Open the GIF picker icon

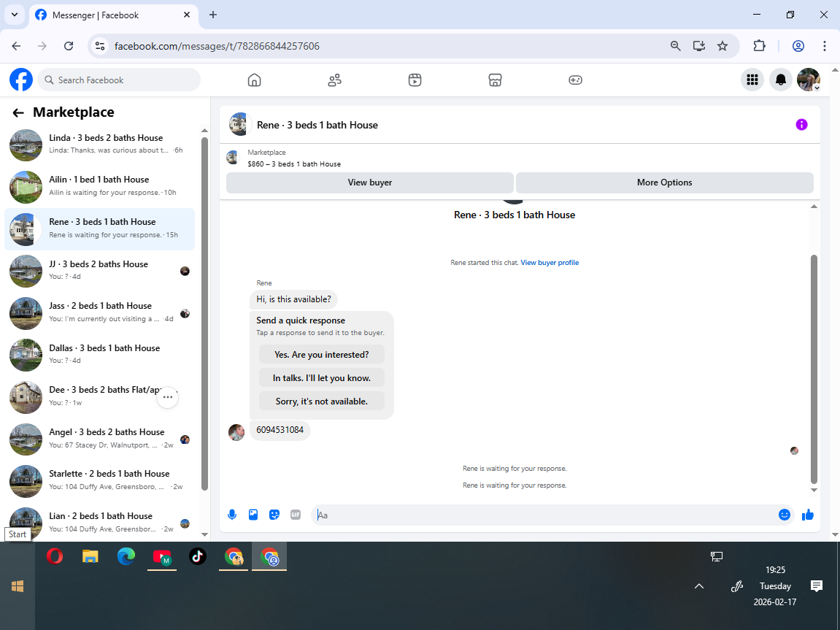coord(295,515)
